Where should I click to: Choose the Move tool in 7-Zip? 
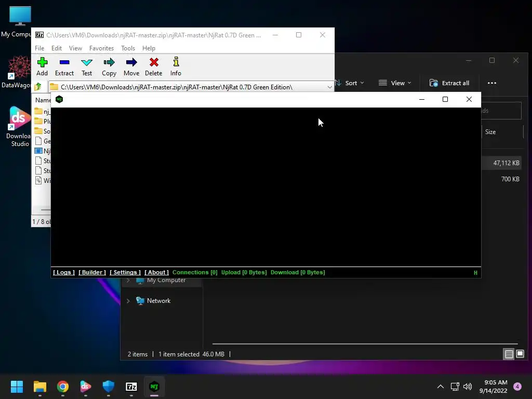(x=131, y=66)
